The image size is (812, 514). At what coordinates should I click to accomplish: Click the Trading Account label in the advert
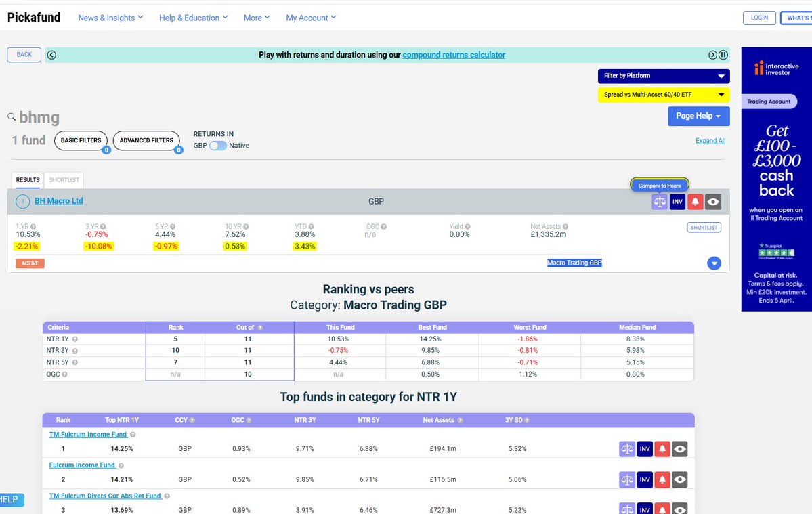pos(769,102)
